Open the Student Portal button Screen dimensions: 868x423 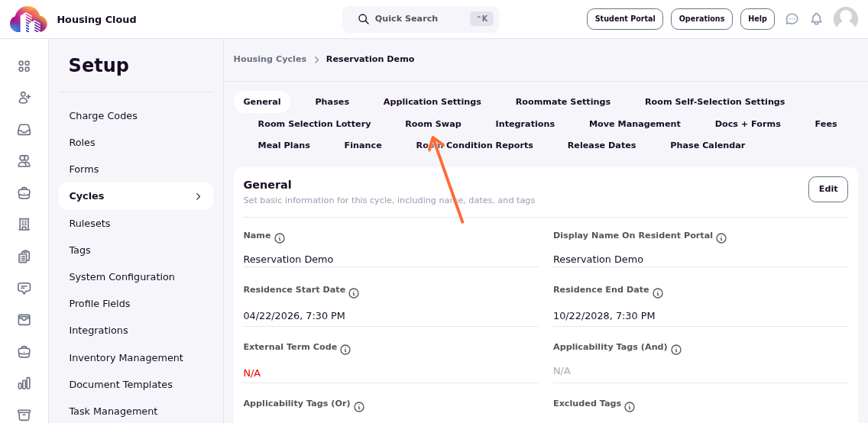pos(625,19)
